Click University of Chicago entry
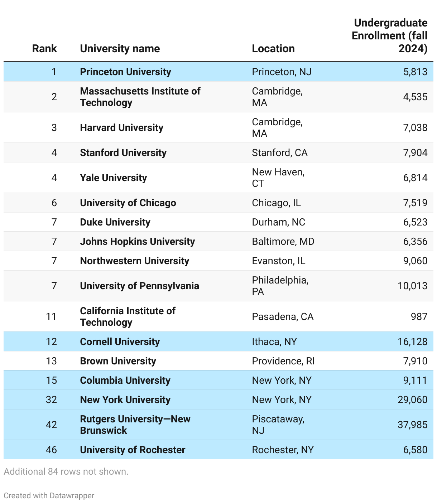Screen dimensions: 437x504 pyautogui.click(x=128, y=203)
